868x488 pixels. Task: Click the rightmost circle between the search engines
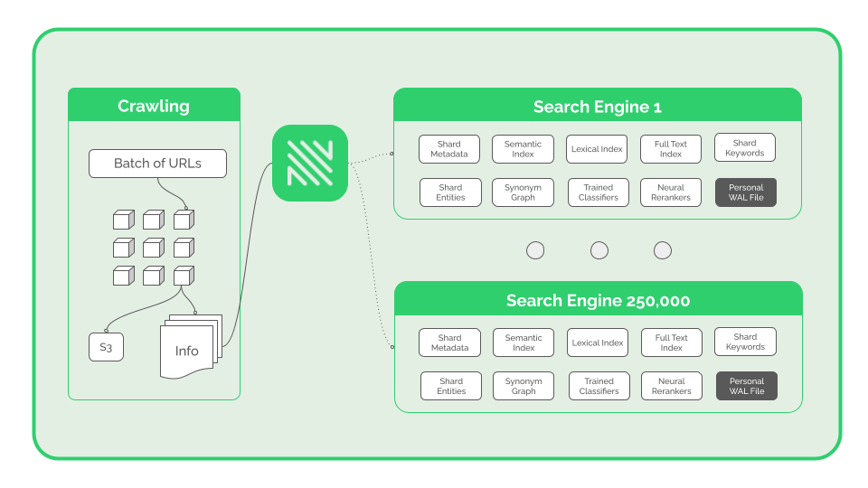click(663, 250)
